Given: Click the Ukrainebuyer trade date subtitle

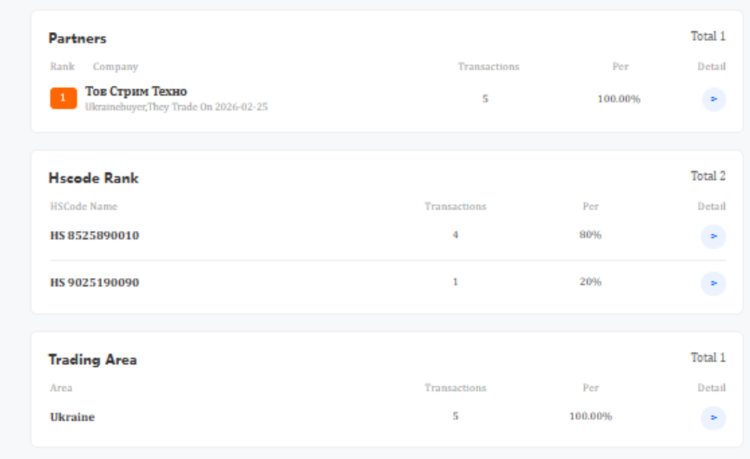Looking at the screenshot, I should click(x=176, y=107).
